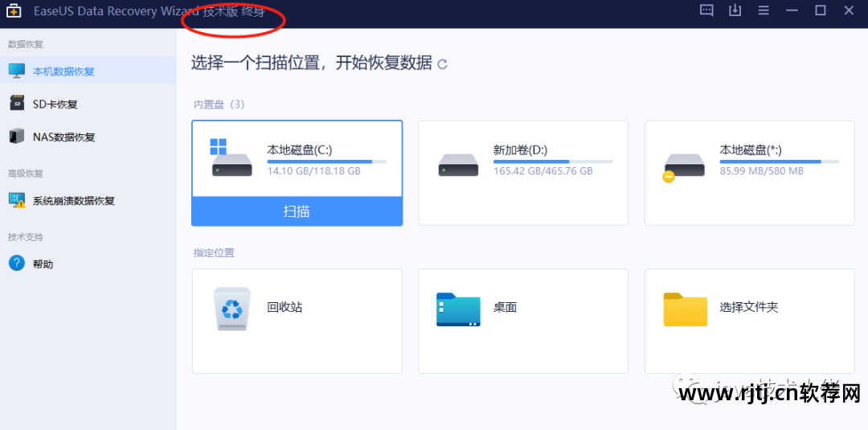Click the blue 扫描 button
Screen dimensions: 868x430
pyautogui.click(x=297, y=211)
